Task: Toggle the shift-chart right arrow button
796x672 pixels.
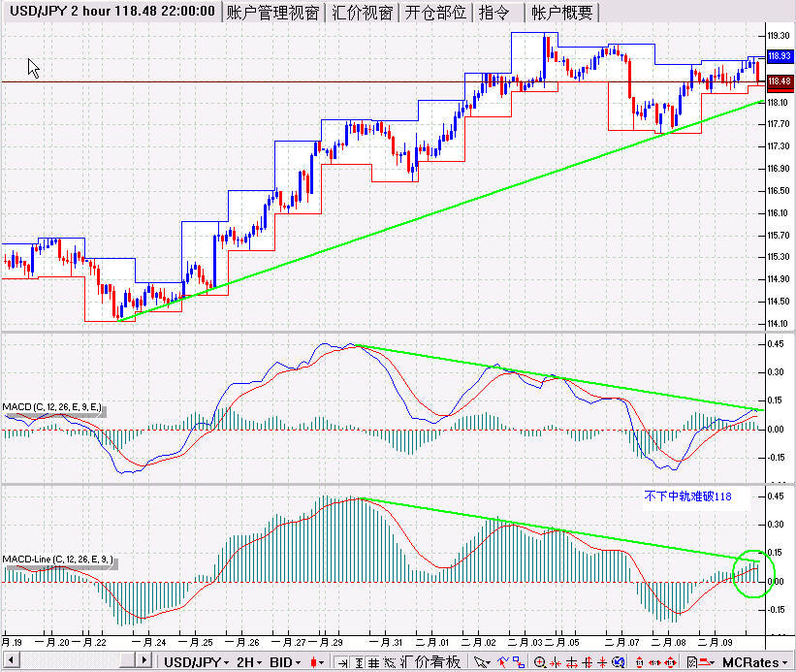Action: (x=342, y=662)
